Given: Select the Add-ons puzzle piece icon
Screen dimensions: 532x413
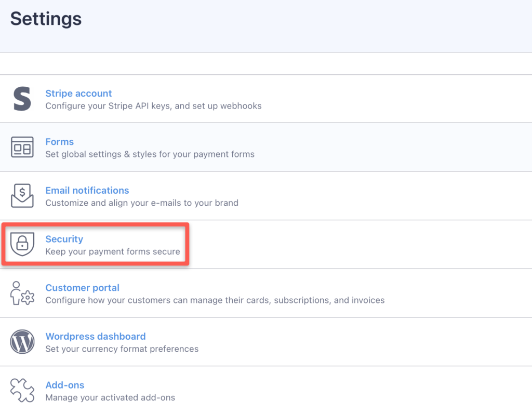Looking at the screenshot, I should [x=22, y=390].
